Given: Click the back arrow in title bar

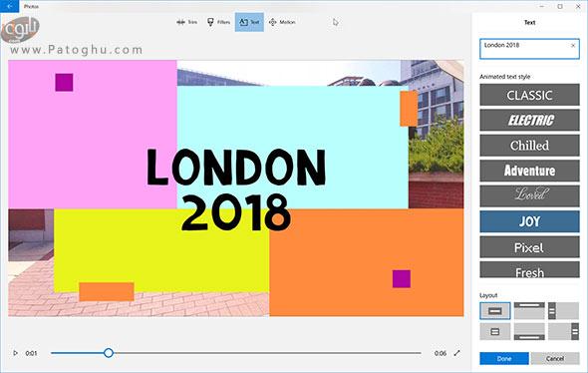Looking at the screenshot, I should click(x=9, y=6).
